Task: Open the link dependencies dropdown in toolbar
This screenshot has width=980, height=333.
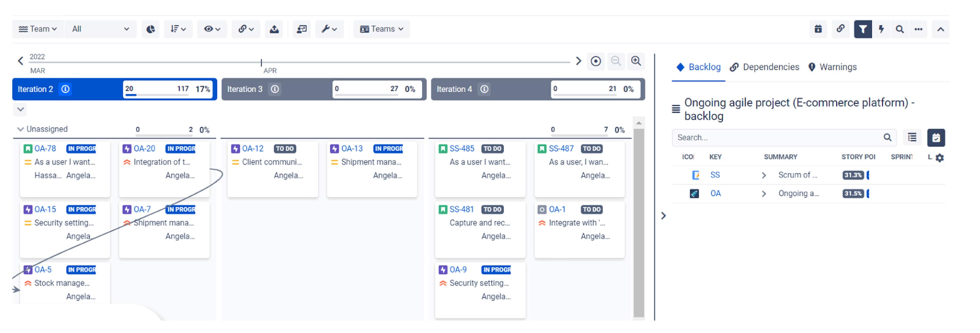Action: pos(246,29)
